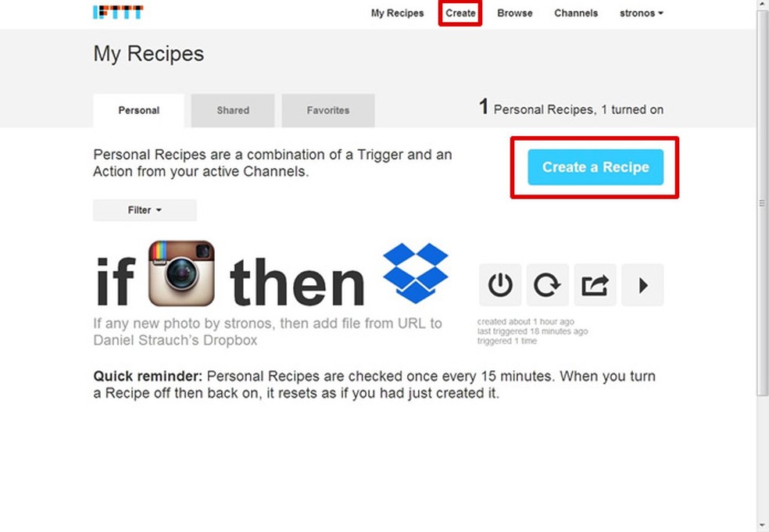Toggle the recipe power on/off icon

point(500,285)
